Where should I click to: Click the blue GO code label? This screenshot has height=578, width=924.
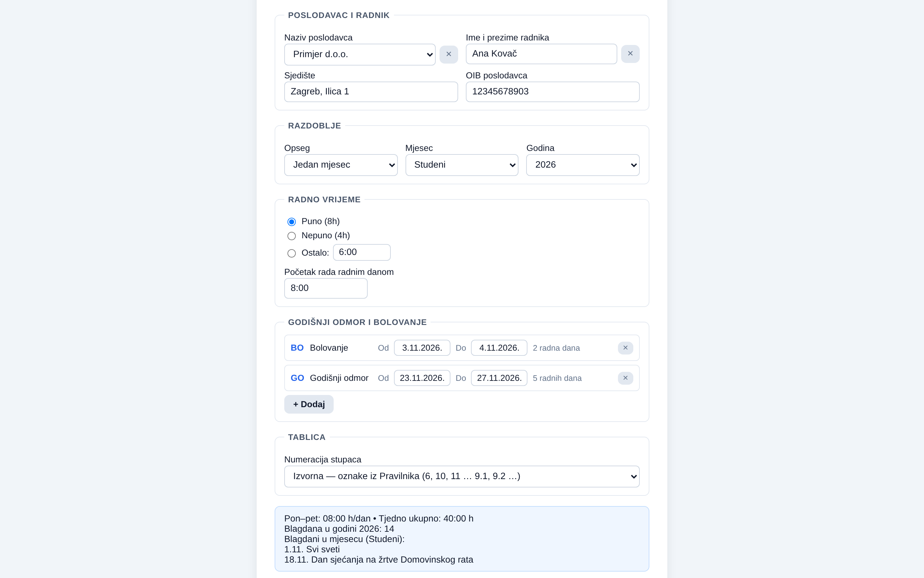coord(297,378)
